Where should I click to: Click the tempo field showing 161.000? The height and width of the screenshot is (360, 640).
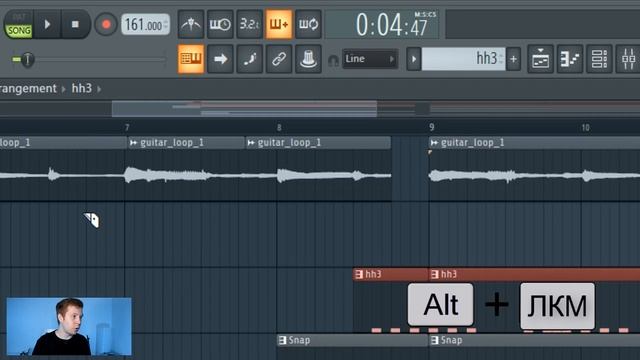145,24
